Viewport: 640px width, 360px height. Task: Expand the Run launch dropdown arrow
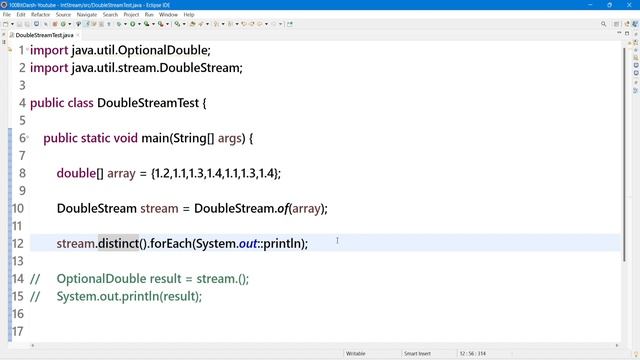(x=139, y=24)
